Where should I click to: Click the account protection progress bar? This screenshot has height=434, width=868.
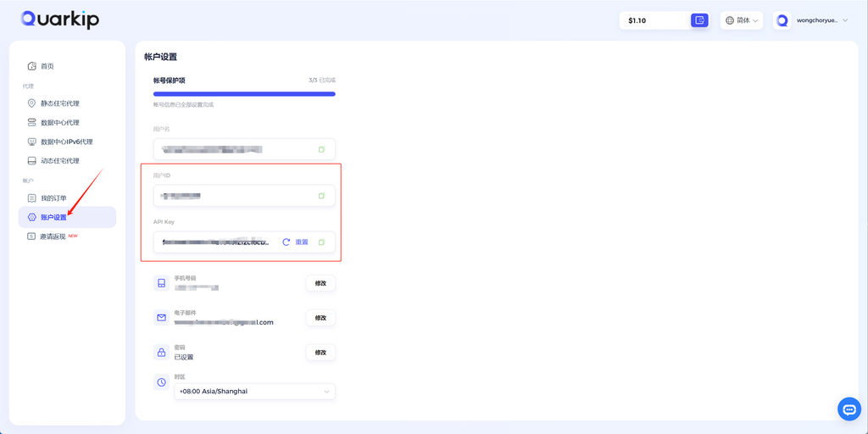tap(244, 94)
